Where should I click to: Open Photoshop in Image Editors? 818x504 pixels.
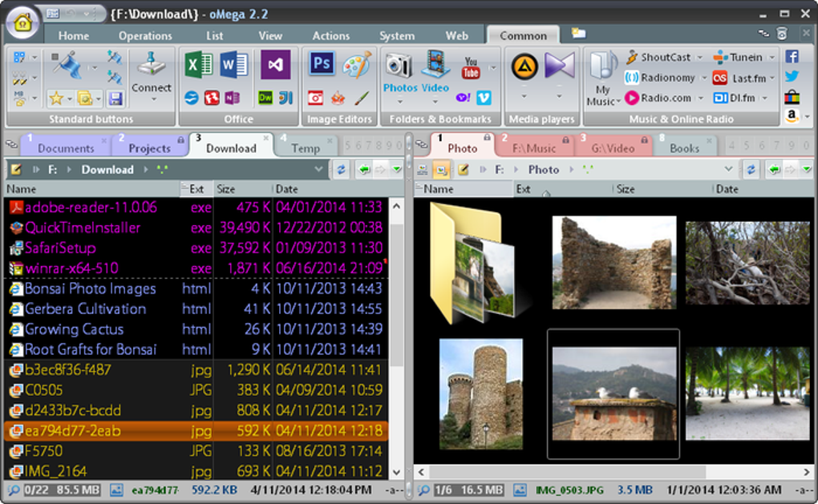click(x=322, y=64)
